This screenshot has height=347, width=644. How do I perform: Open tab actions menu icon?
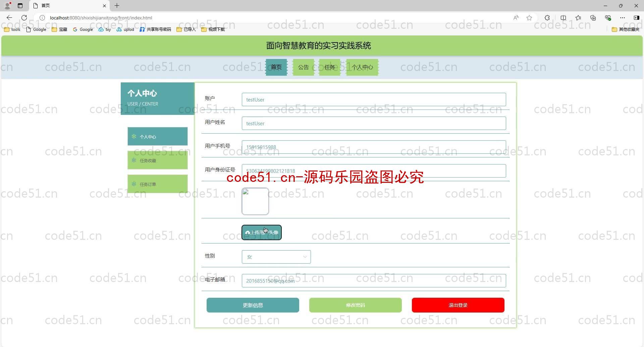(x=20, y=6)
